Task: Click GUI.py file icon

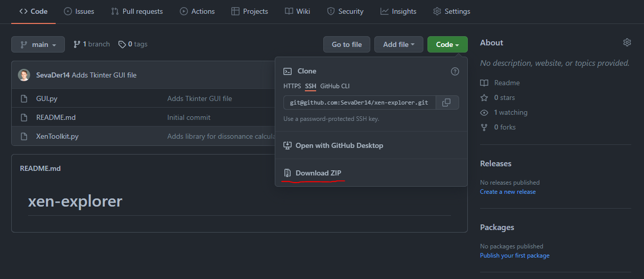Action: click(23, 98)
